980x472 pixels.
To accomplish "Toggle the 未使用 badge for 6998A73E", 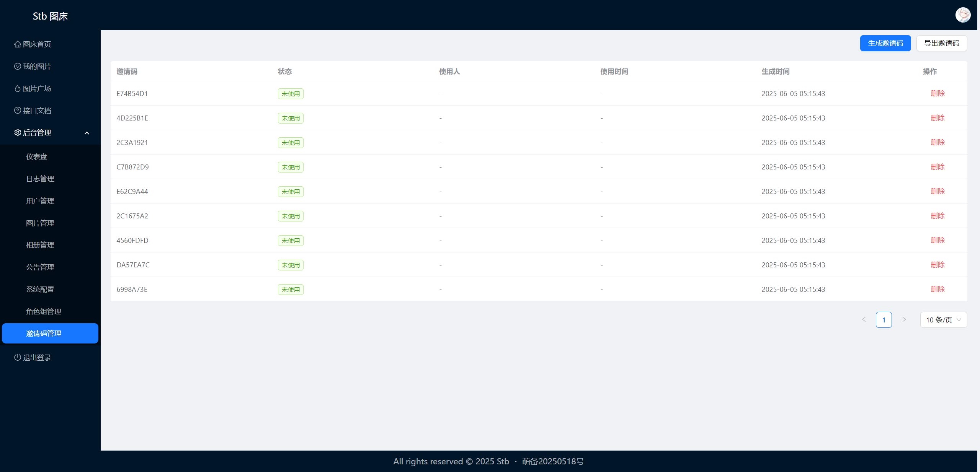I will click(x=291, y=290).
